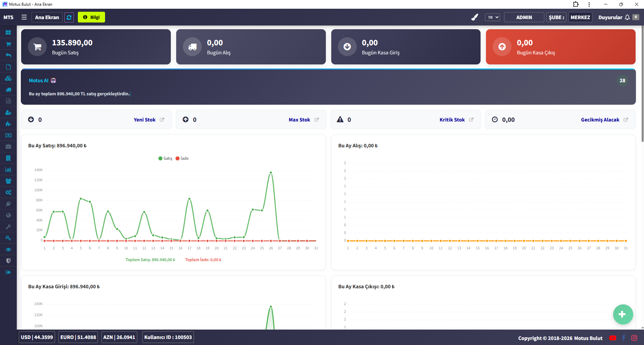Click the truck icon in sidebar

(x=8, y=90)
